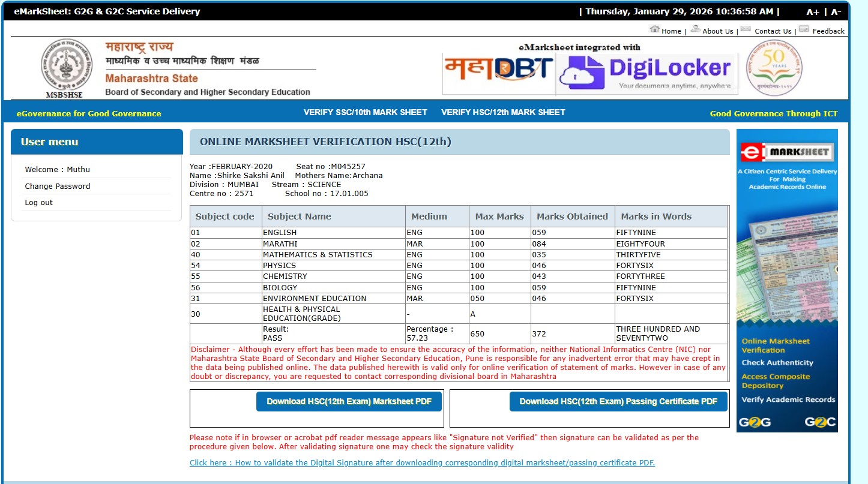Click the Marks Obtained column header
Image resolution: width=868 pixels, height=484 pixels.
coord(572,217)
